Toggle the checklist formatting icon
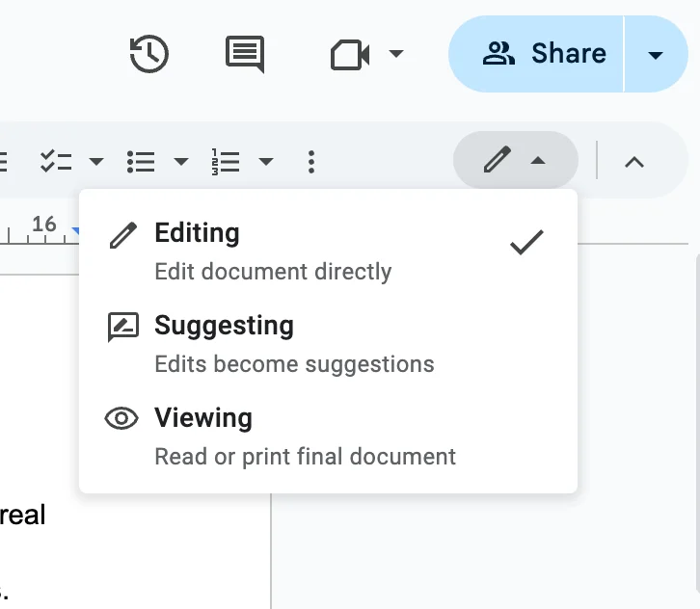This screenshot has width=700, height=609. click(x=56, y=162)
